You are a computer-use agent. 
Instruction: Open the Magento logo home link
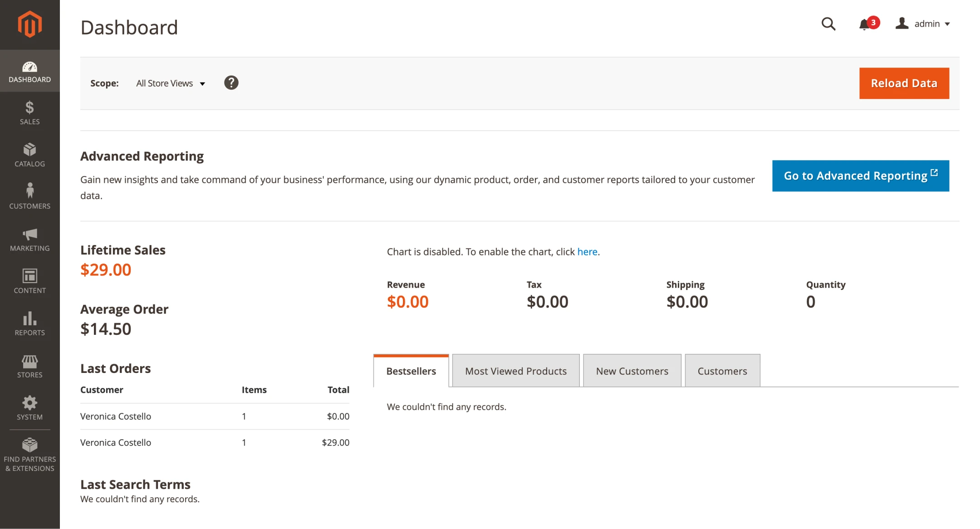(x=29, y=24)
